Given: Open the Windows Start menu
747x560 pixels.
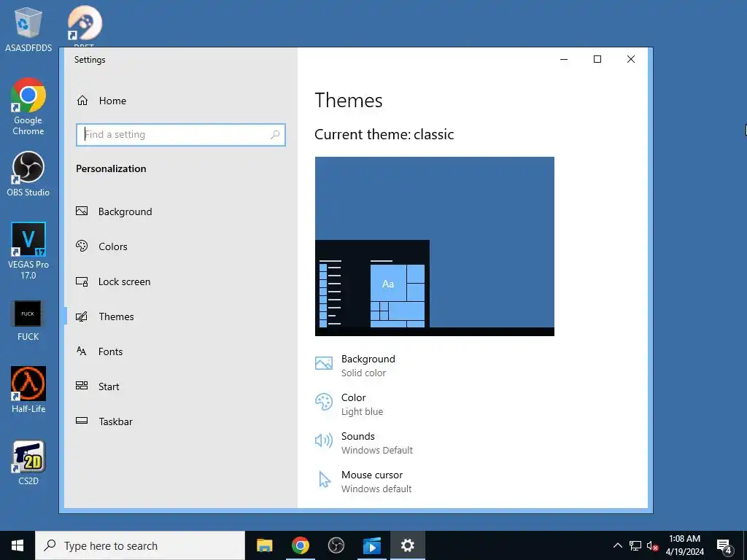Looking at the screenshot, I should pyautogui.click(x=18, y=545).
